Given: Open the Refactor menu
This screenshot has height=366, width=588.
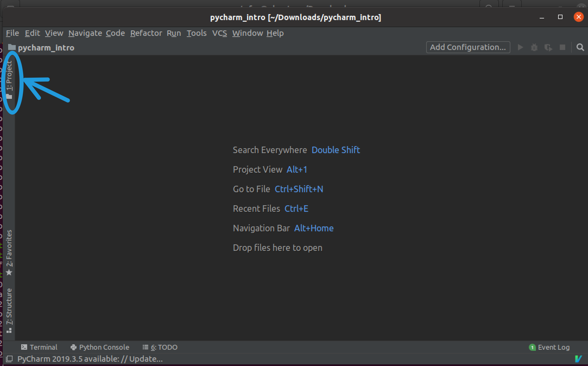Looking at the screenshot, I should coord(146,33).
